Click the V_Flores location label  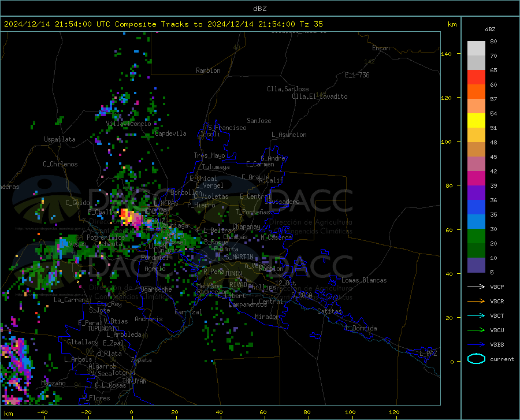(96, 398)
